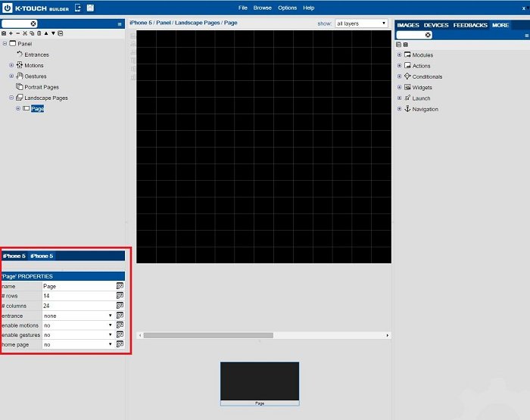Switch to the MORE tab
Viewport: 530px width, 420px height.
(500, 25)
